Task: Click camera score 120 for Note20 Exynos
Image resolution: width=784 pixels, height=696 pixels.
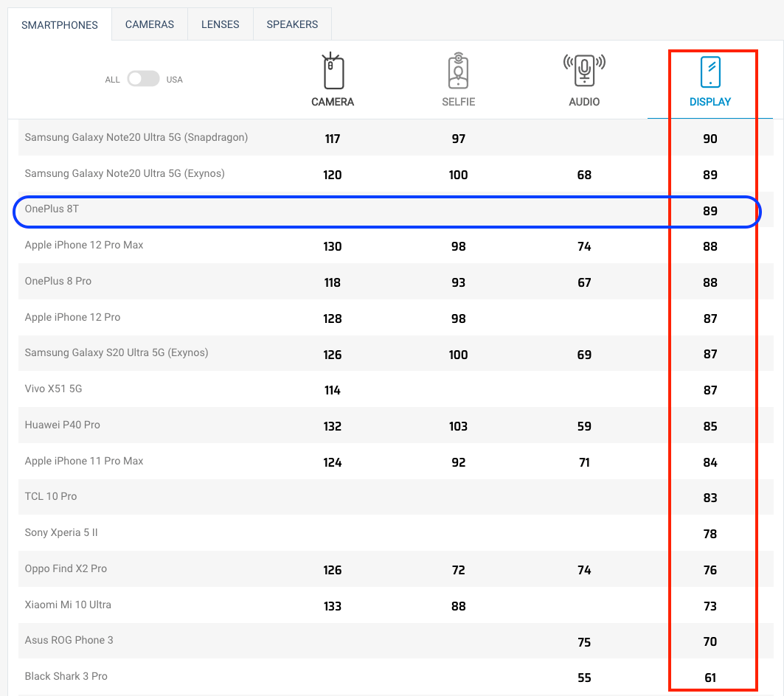Action: (333, 175)
